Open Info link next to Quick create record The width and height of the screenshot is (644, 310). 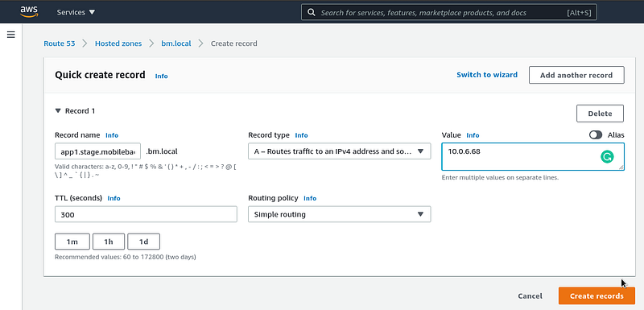162,76
